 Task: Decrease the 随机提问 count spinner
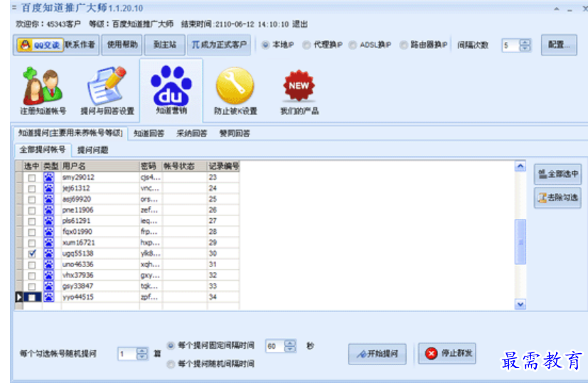pyautogui.click(x=141, y=357)
